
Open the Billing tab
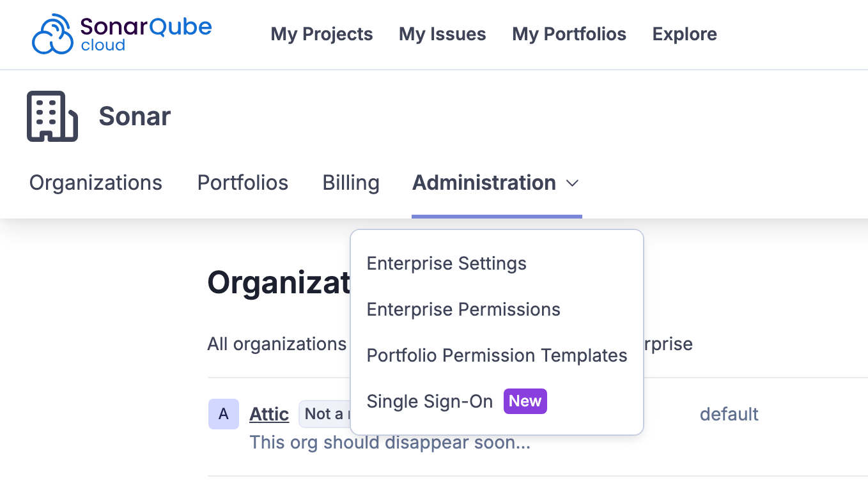[x=351, y=183]
